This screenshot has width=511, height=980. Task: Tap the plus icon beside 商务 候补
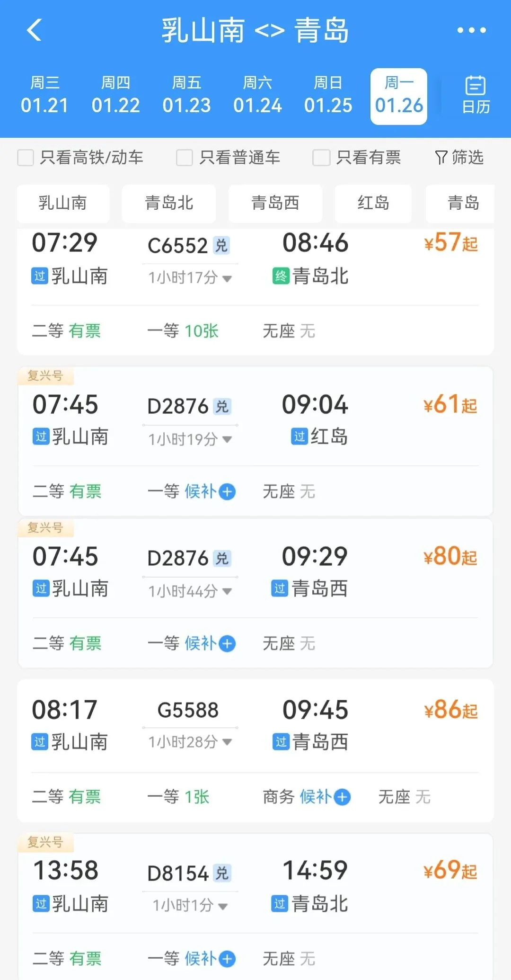(x=342, y=797)
